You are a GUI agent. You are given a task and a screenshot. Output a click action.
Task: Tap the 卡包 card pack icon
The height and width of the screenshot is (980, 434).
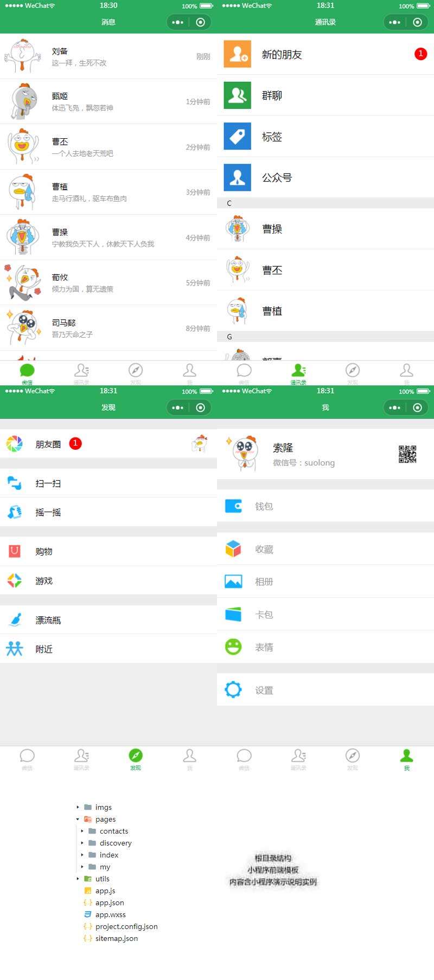pyautogui.click(x=233, y=614)
